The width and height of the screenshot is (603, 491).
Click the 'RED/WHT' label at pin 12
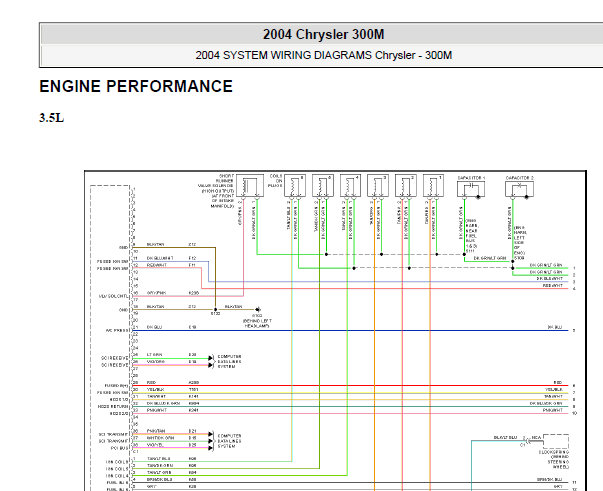point(157,265)
